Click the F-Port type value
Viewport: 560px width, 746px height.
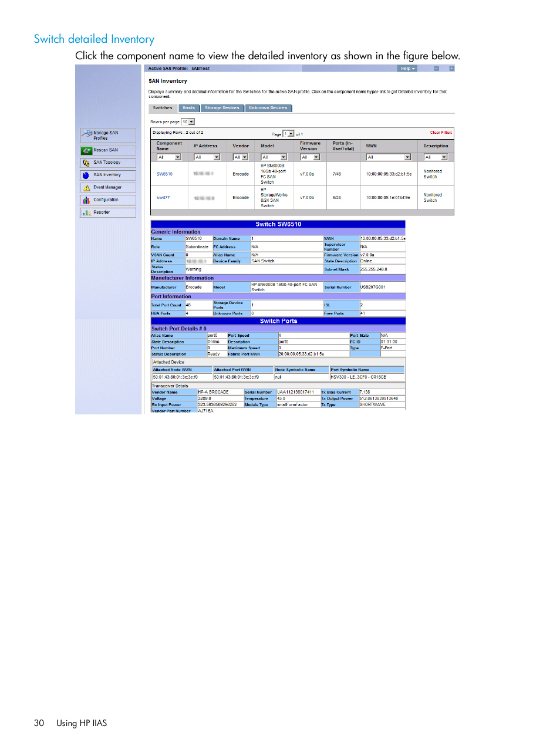[x=386, y=348]
